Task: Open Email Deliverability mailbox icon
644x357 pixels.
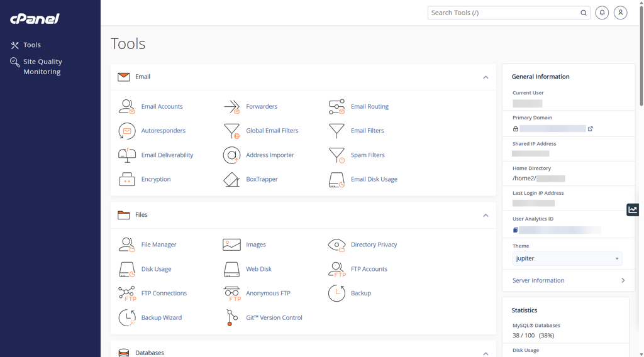Action: pyautogui.click(x=126, y=155)
